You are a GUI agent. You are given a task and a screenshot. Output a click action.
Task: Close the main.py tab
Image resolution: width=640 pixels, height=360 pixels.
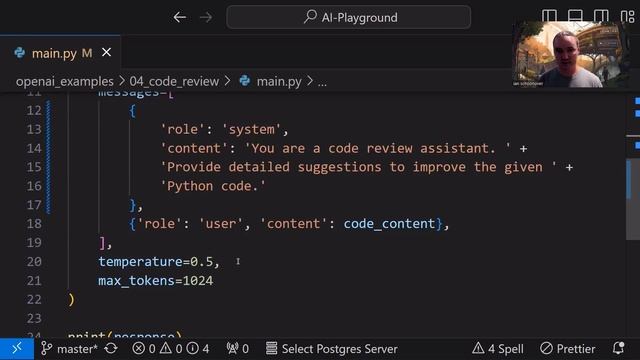[x=107, y=52]
